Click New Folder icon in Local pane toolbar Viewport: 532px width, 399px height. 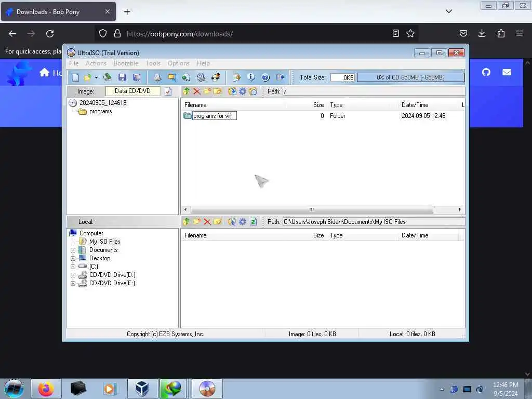[197, 222]
